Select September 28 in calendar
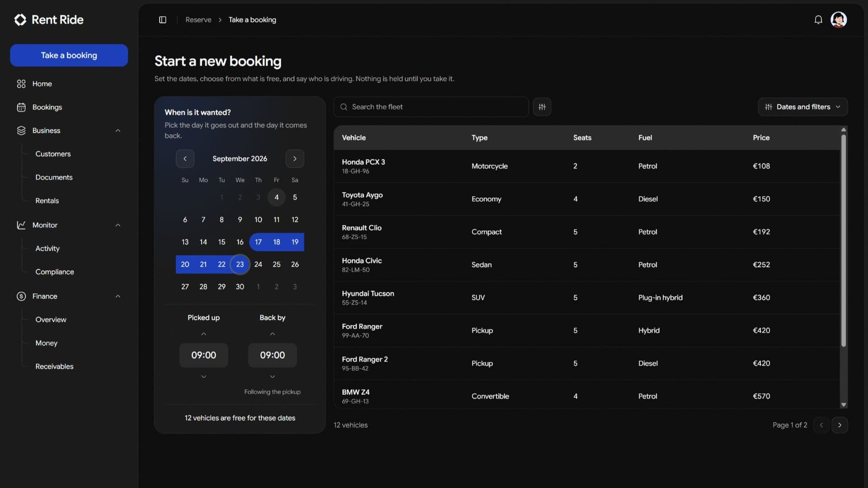The width and height of the screenshot is (868, 488). [203, 287]
